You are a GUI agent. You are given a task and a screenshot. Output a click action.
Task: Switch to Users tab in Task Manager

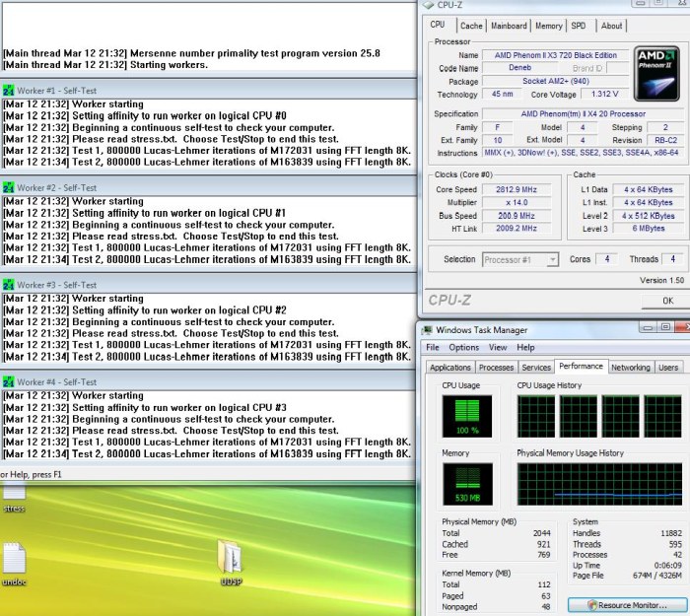pyautogui.click(x=668, y=368)
